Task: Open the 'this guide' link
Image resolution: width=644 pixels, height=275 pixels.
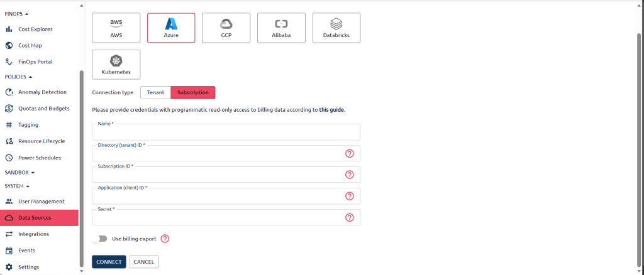Action: tap(331, 110)
